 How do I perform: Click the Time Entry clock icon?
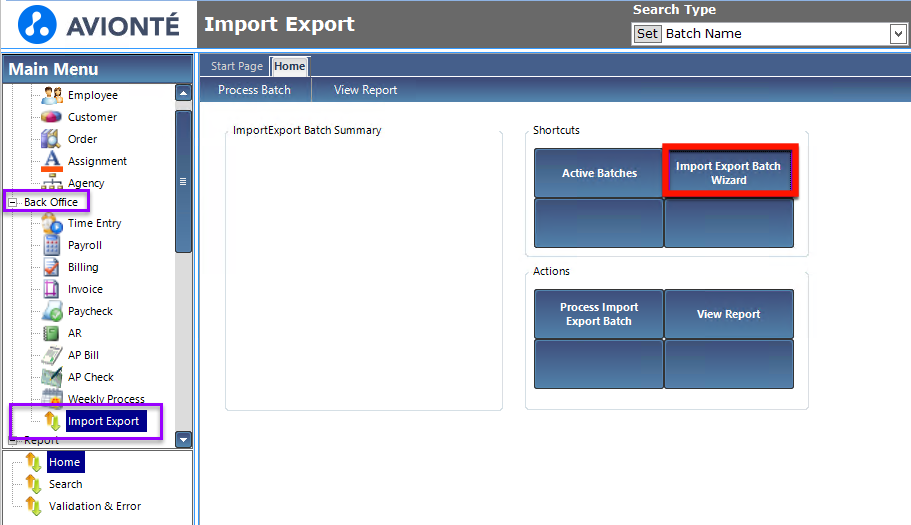pos(52,223)
